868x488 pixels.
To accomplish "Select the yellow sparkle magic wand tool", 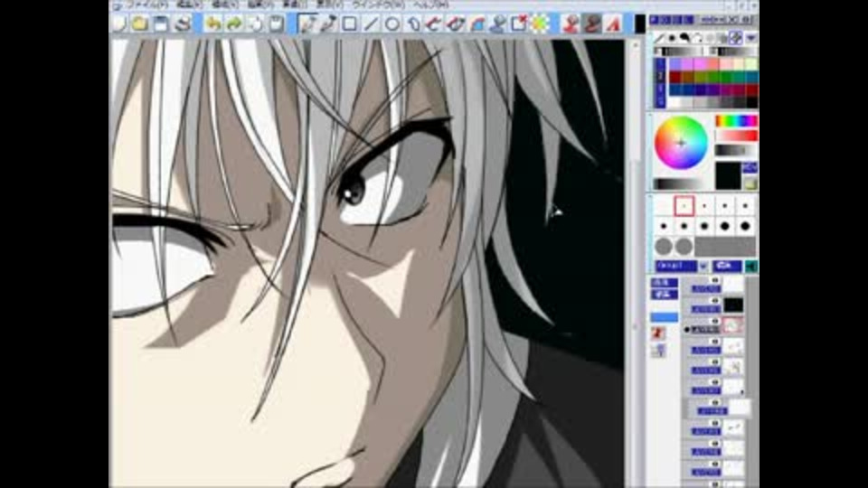I will 541,23.
